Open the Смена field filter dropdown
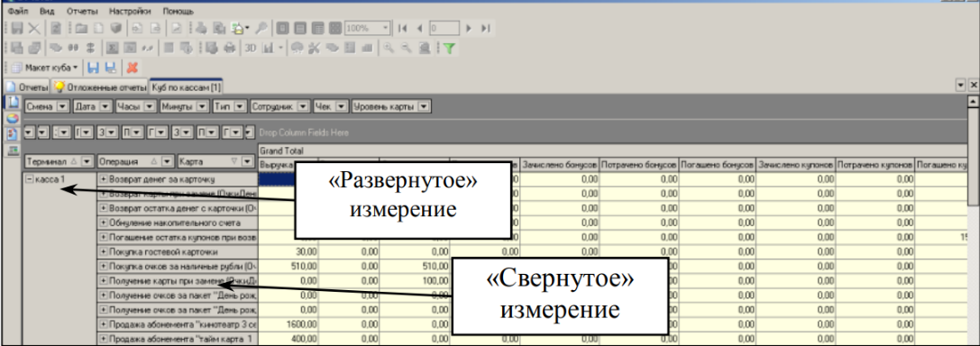Image resolution: width=980 pixels, height=346 pixels. point(62,106)
